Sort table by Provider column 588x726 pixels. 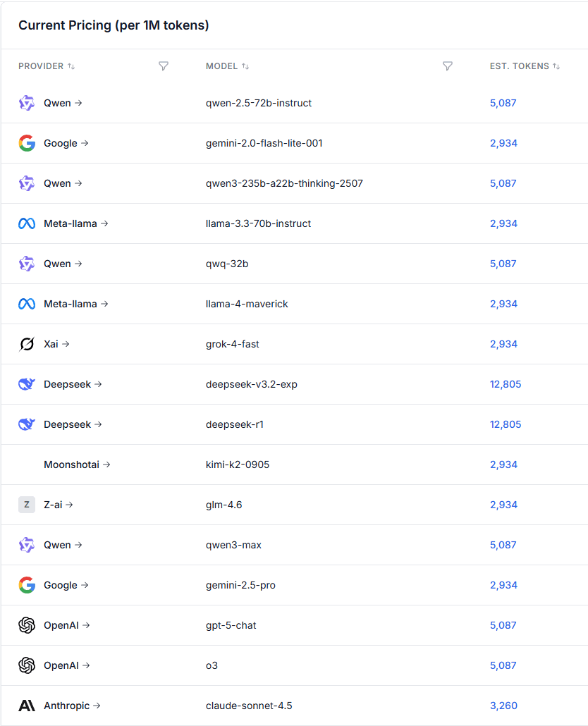pyautogui.click(x=47, y=66)
